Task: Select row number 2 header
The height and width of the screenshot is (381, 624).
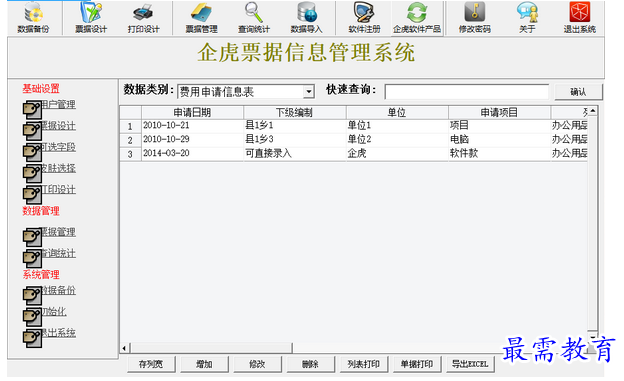Action: (131, 140)
